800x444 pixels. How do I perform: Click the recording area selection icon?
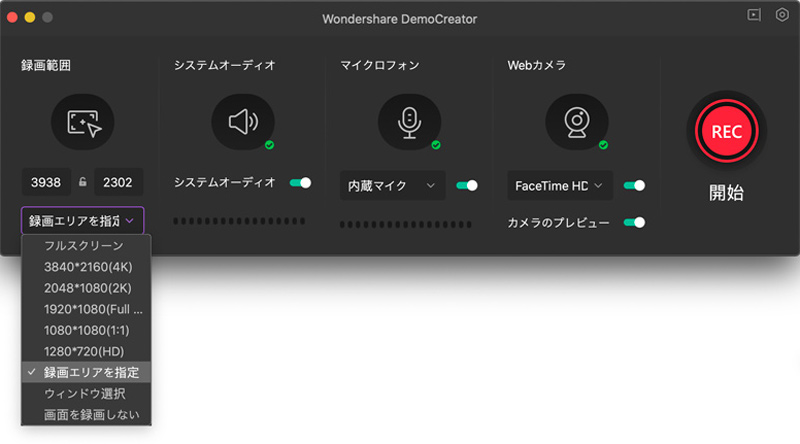(83, 122)
